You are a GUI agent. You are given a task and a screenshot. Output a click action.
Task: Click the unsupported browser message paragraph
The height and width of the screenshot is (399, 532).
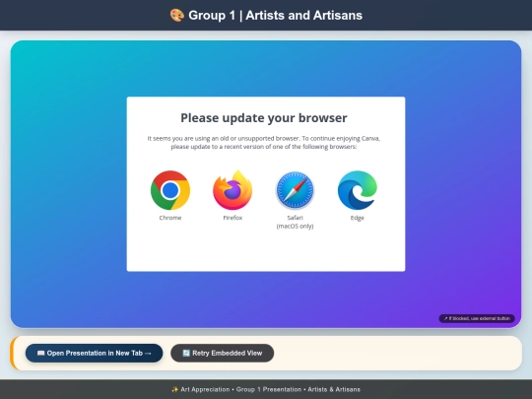[264, 143]
